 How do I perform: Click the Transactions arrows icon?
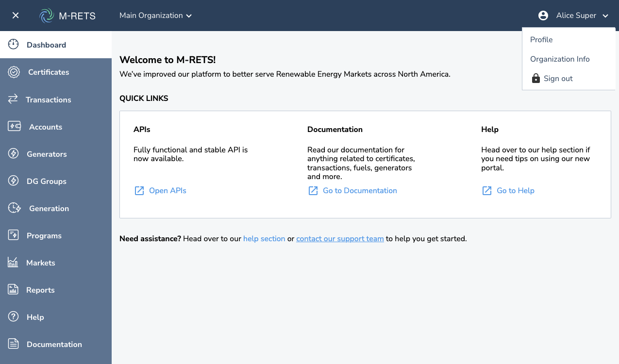[13, 99]
